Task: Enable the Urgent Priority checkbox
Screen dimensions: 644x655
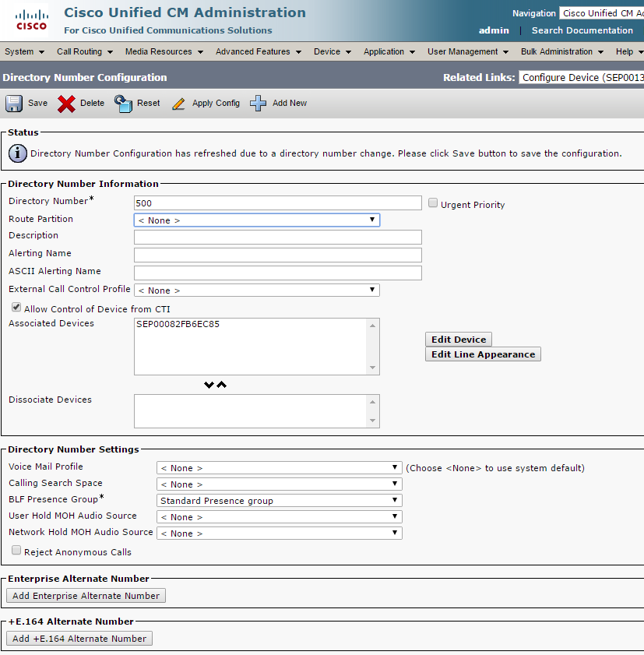Action: (x=433, y=203)
